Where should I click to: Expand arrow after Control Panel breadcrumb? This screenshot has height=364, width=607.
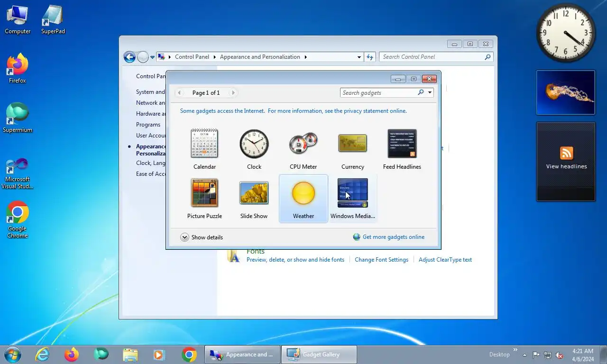pyautogui.click(x=214, y=57)
